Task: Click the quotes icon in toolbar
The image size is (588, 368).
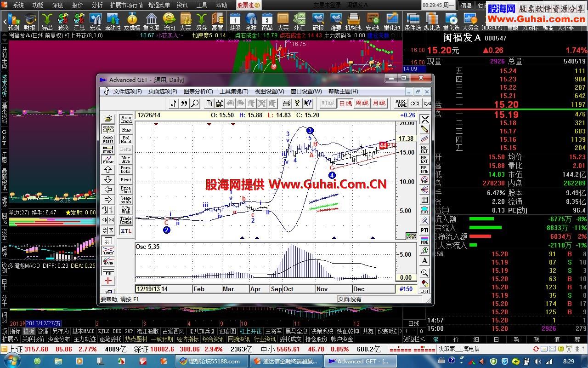Action: click(x=184, y=103)
